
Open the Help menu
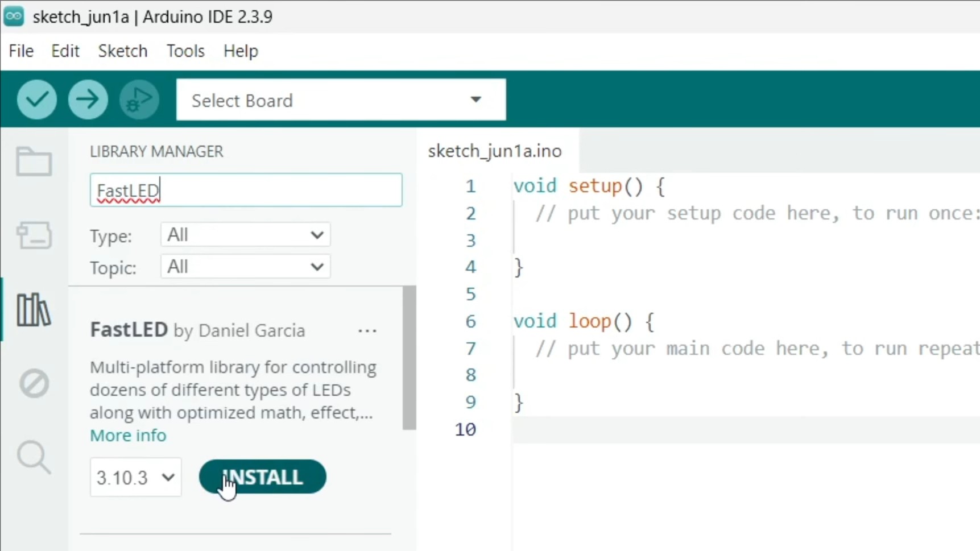tap(241, 51)
